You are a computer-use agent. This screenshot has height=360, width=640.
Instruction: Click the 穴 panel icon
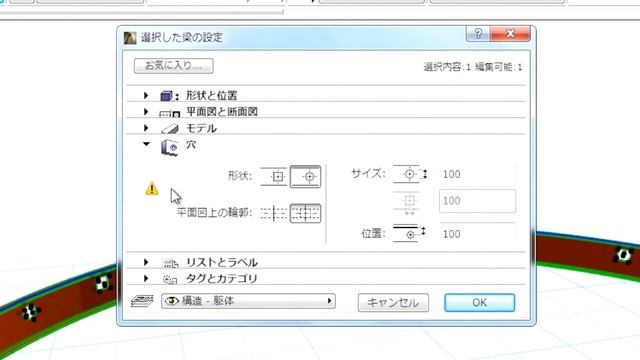[x=169, y=147]
